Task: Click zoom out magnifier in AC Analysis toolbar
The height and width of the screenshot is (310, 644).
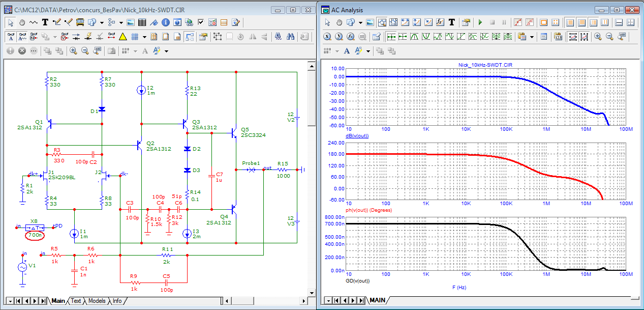Action: pos(609,37)
